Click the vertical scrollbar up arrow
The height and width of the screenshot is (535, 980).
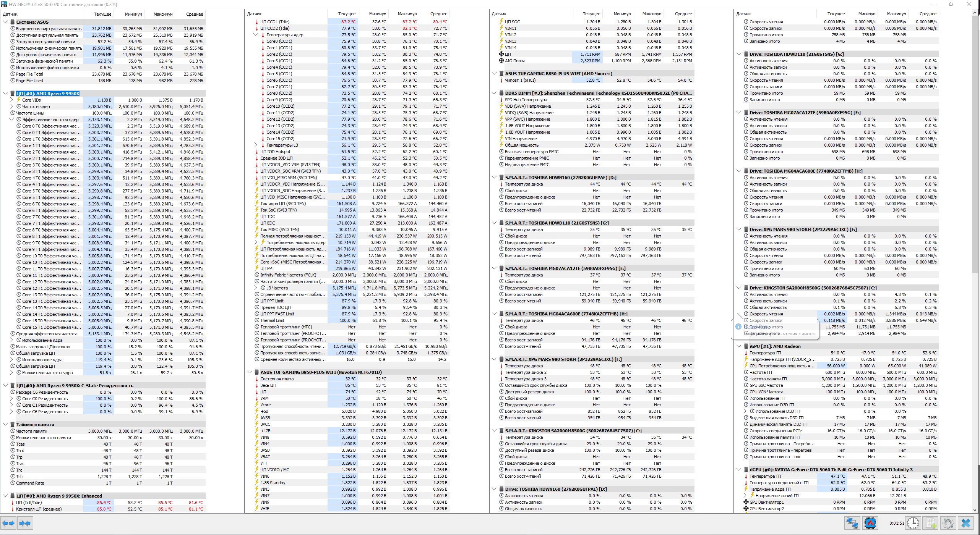point(974,13)
